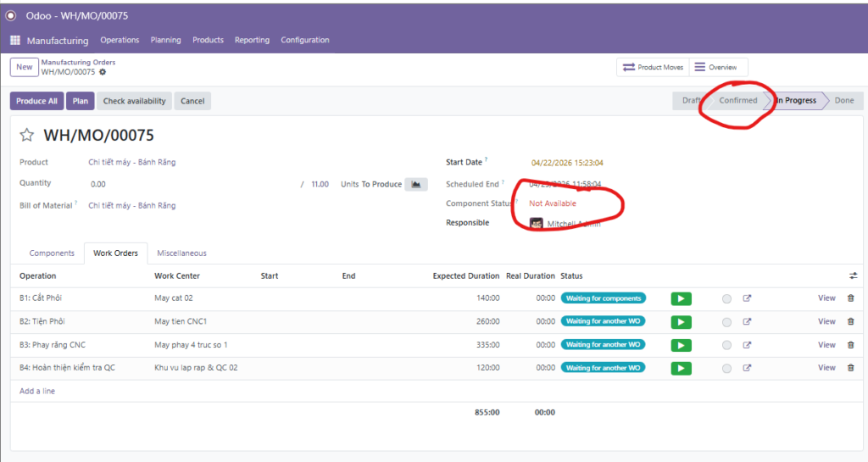Open the Odoo apps grid menu
Screen dimensions: 868x462
pos(15,41)
